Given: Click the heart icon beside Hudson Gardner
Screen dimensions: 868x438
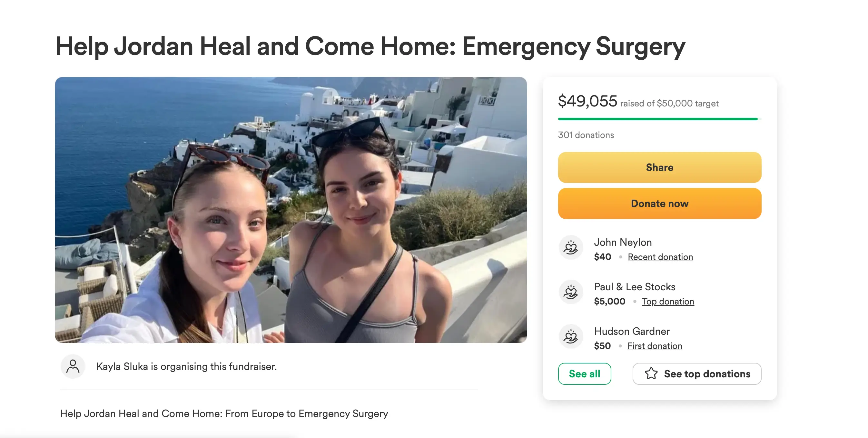Looking at the screenshot, I should pos(571,336).
